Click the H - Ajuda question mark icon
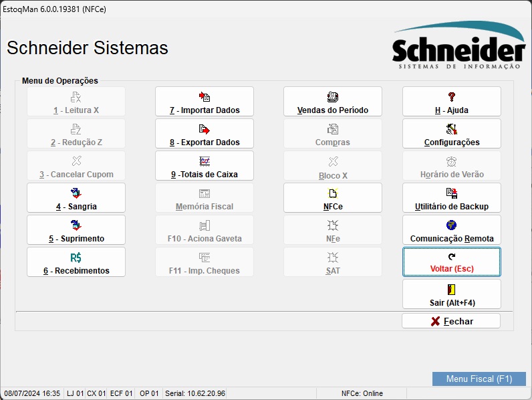Screen dimensions: 532x400 coord(452,97)
